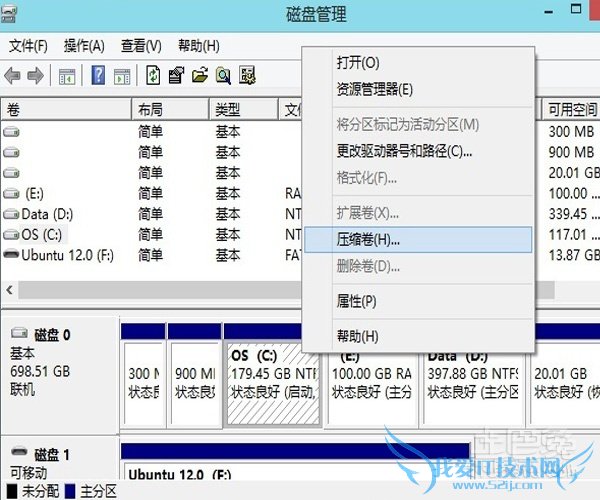This screenshot has width=600, height=500.
Task: Click the black 未分配 legend swatch
Action: 12,492
